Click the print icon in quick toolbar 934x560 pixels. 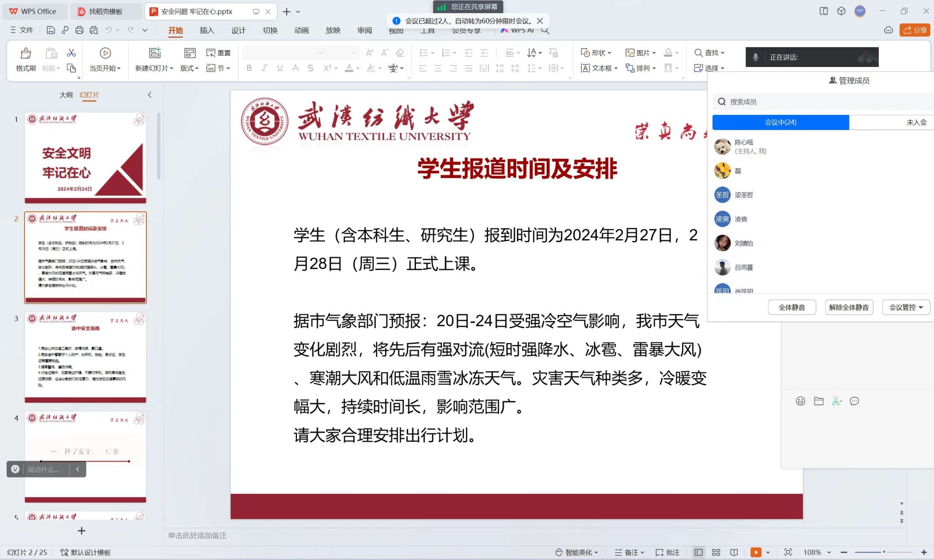click(79, 30)
